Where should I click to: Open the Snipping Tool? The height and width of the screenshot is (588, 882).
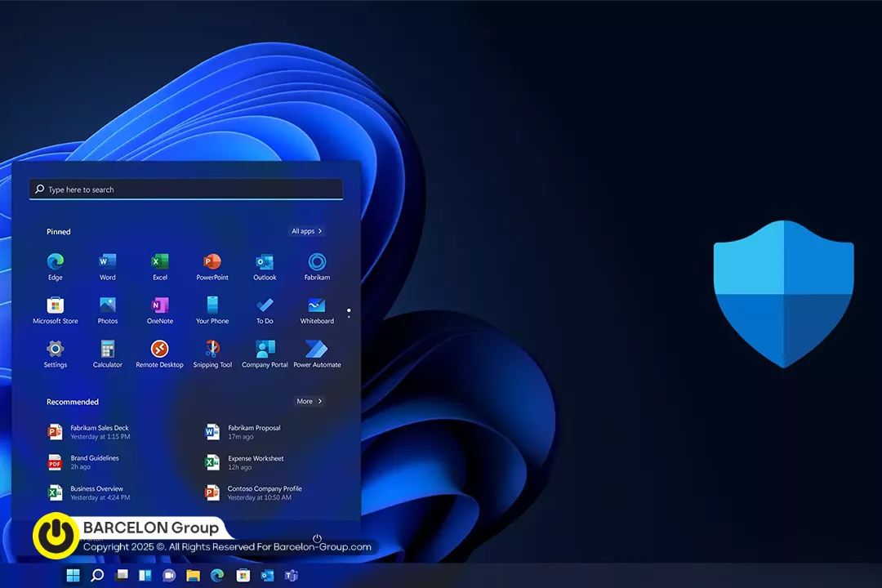point(212,354)
